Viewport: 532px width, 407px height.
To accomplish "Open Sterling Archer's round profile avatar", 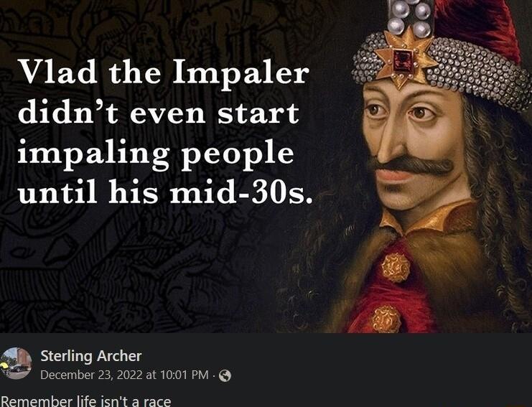I will [17, 363].
